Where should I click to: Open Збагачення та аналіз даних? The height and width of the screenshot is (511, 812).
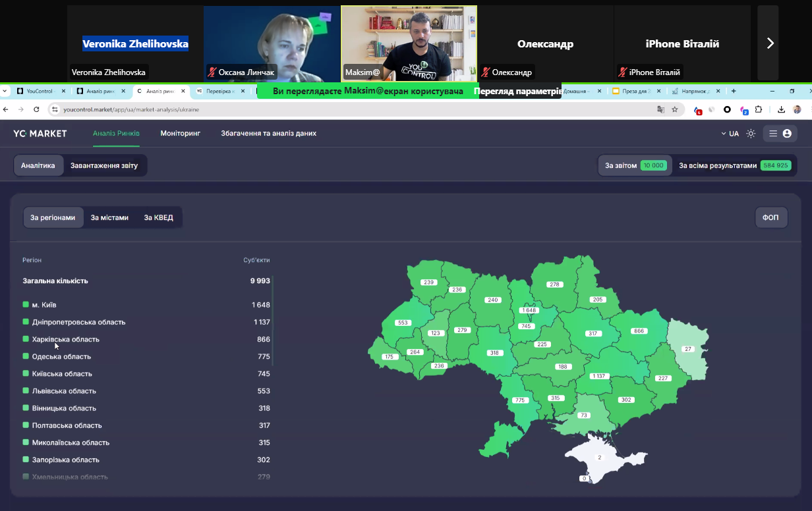(x=268, y=133)
